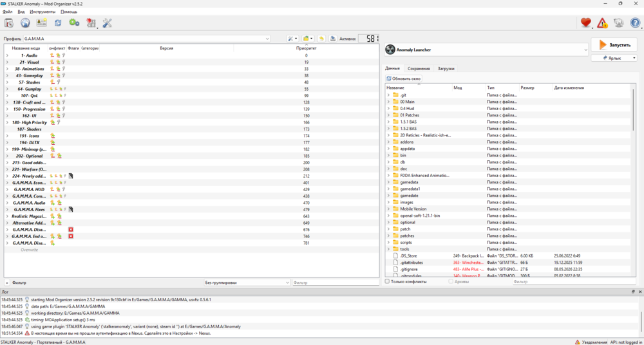The height and width of the screenshot is (345, 644).
Task: Click the warning icon beside Уведомления in status bar
Action: point(577,342)
